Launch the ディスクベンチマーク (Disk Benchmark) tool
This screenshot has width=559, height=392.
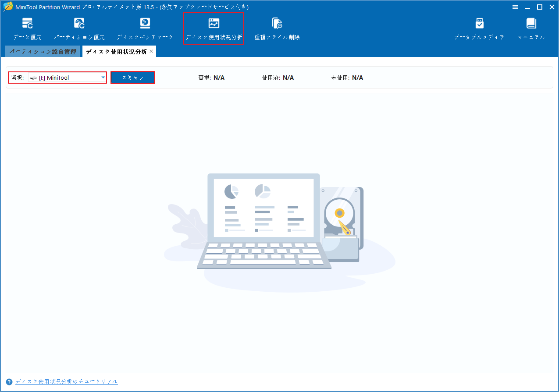pyautogui.click(x=145, y=28)
